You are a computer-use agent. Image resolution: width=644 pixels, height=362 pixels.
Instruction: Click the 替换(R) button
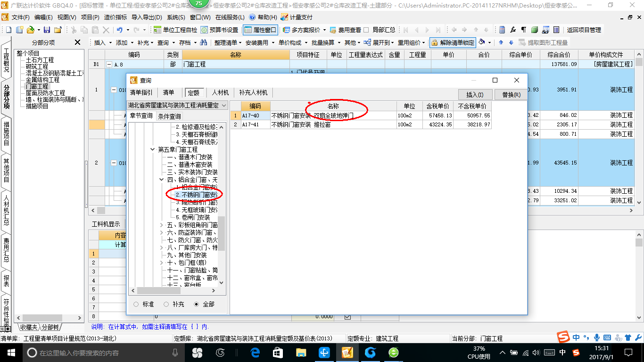(511, 94)
